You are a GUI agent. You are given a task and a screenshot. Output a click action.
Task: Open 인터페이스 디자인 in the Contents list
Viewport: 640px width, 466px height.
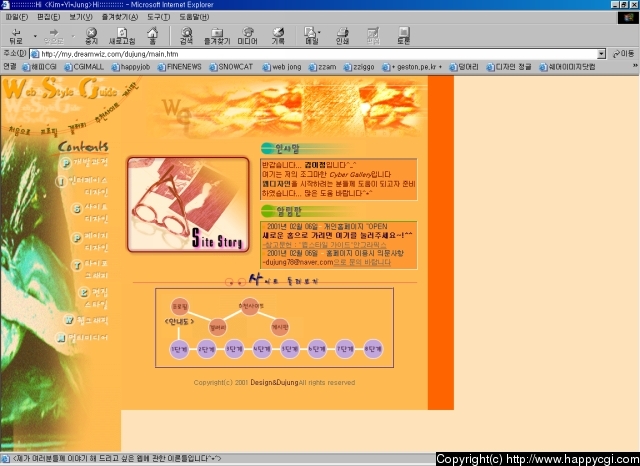point(82,186)
